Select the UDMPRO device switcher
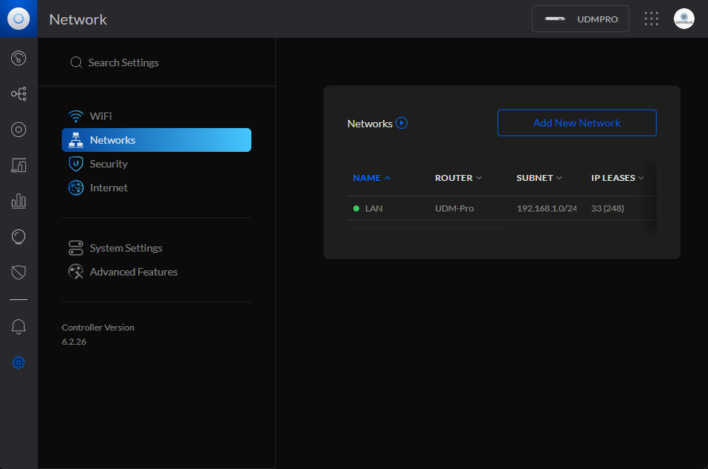Viewport: 708px width, 469px height. [580, 19]
